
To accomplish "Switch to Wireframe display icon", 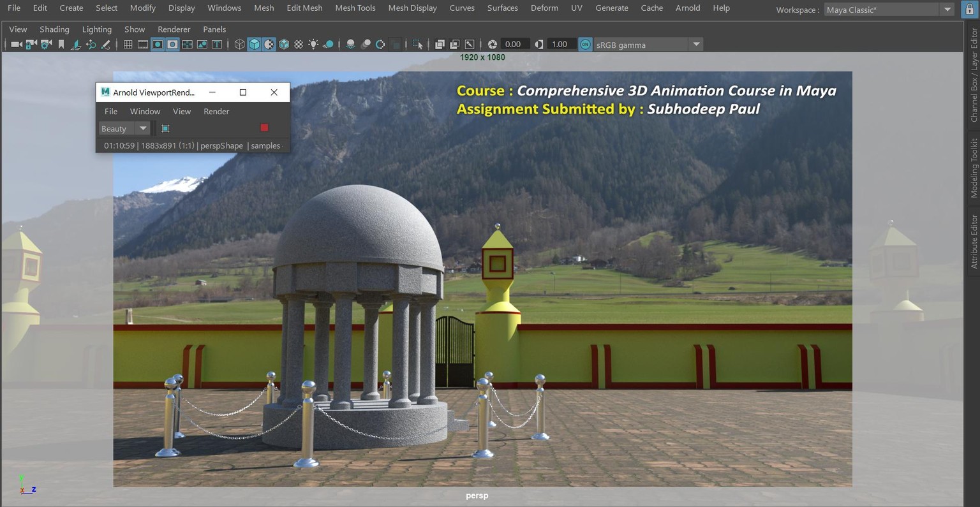I will (x=239, y=44).
